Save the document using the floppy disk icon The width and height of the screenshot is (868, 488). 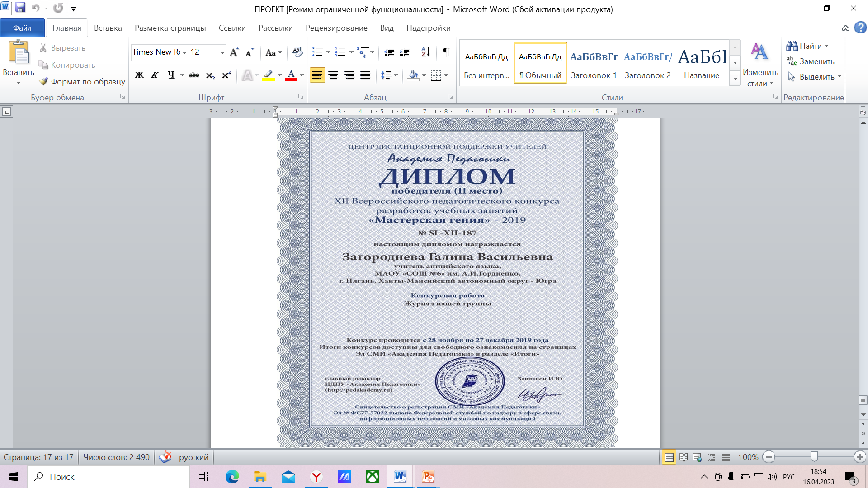click(20, 8)
